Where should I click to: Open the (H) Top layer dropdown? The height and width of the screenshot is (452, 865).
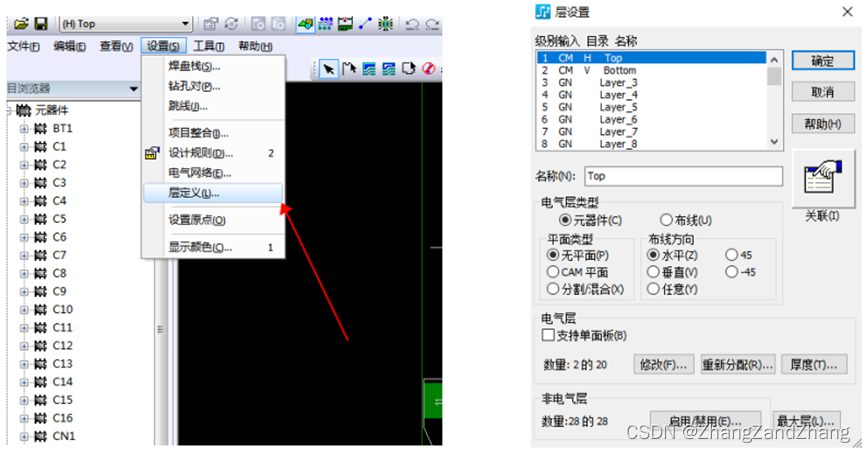185,24
